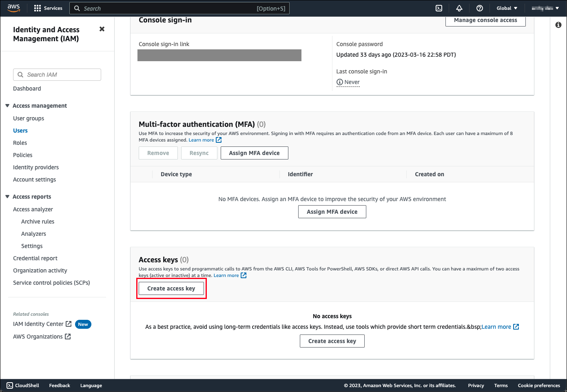Click the magnifier icon in the Search IAM box
The image size is (567, 392).
20,75
